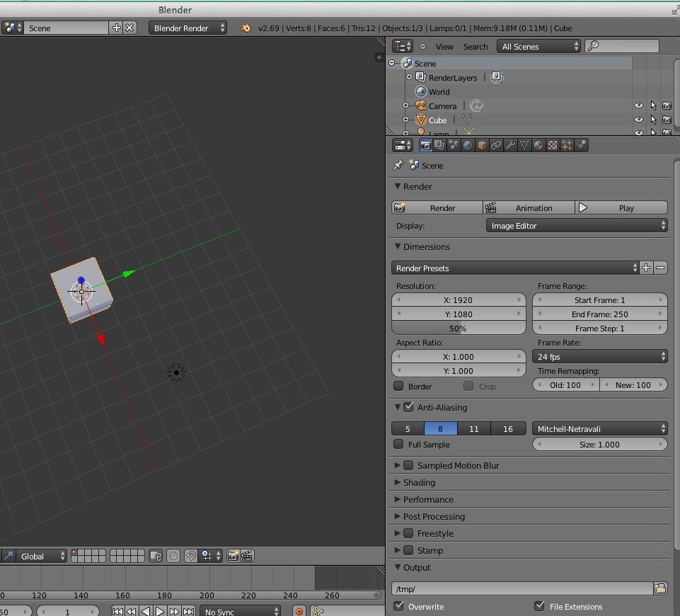
Task: Click the /tmp/ output path field
Action: pos(523,588)
